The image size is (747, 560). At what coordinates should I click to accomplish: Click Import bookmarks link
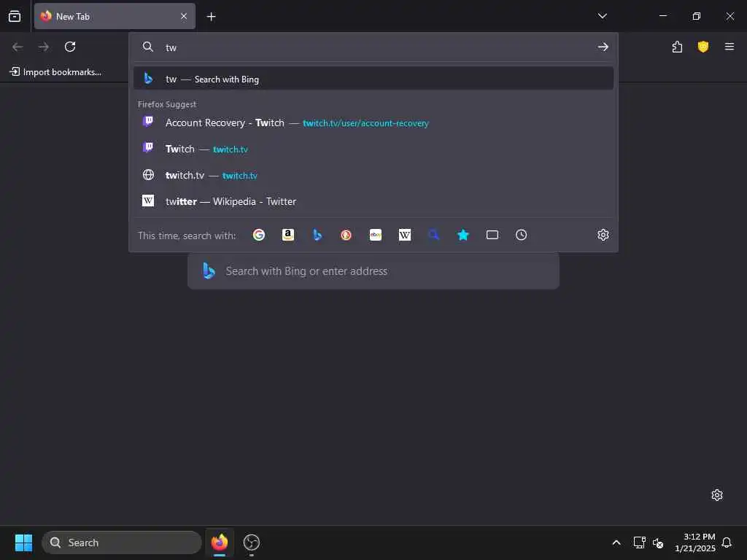point(55,72)
